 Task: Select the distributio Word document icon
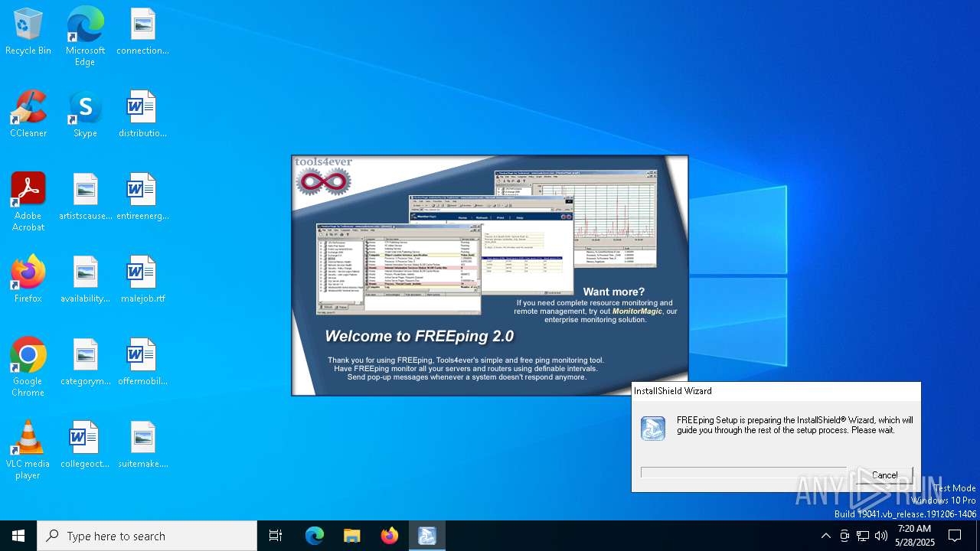[142, 115]
